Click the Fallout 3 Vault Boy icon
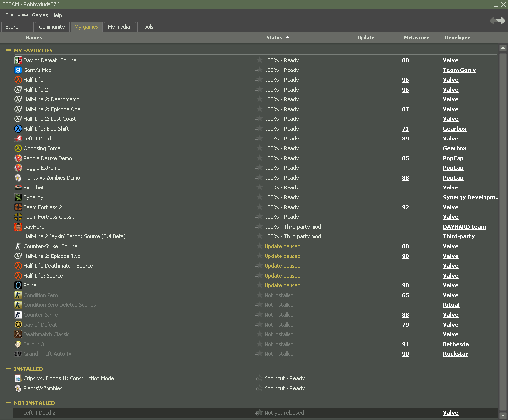Screen dimensions: 508x420 point(18,344)
